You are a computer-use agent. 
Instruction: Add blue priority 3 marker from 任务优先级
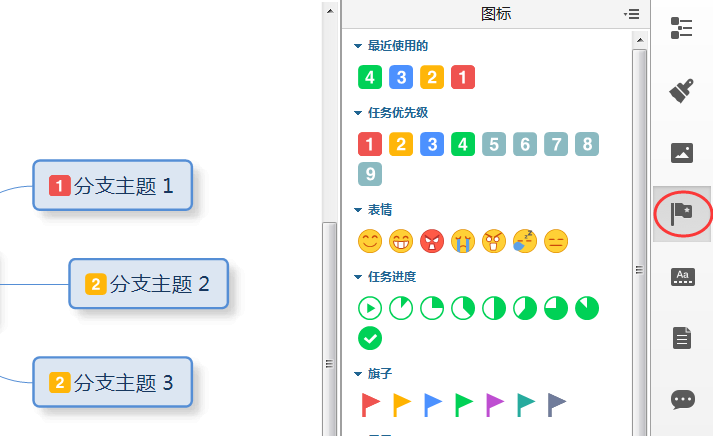pos(432,144)
